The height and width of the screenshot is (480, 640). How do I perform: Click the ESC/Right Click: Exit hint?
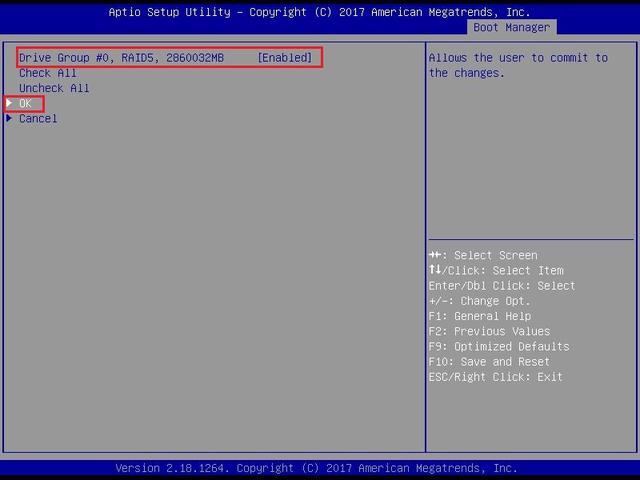[x=495, y=377]
